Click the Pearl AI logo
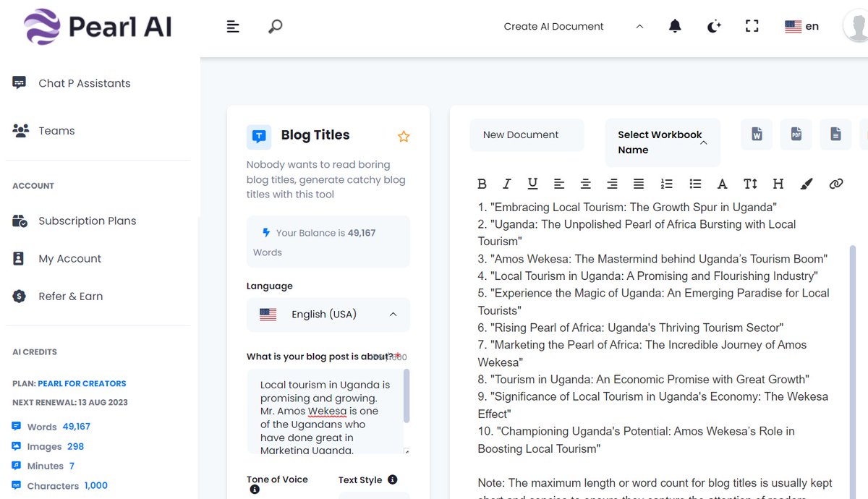The image size is (868, 499). pos(98,27)
